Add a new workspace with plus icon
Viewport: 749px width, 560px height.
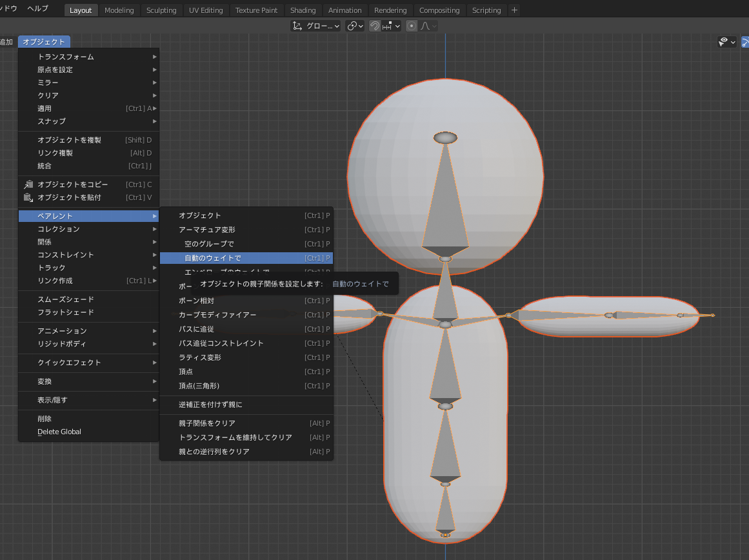[514, 10]
